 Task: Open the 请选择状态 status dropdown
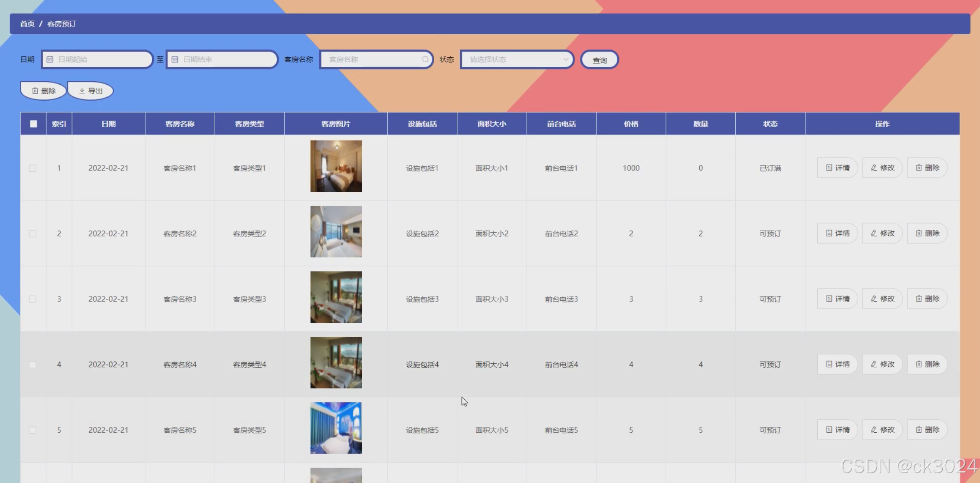(517, 59)
